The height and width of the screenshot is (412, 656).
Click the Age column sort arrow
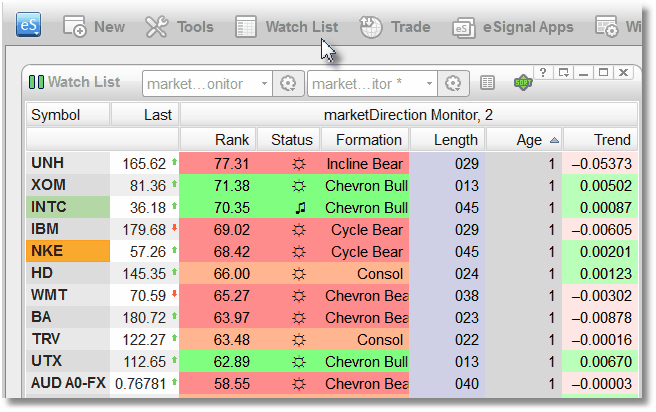click(x=554, y=140)
